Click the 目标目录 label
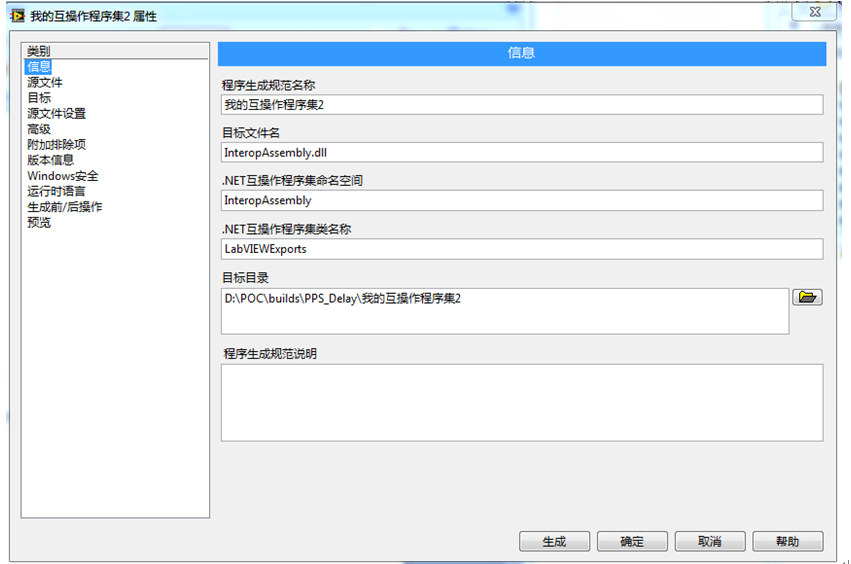 [245, 278]
